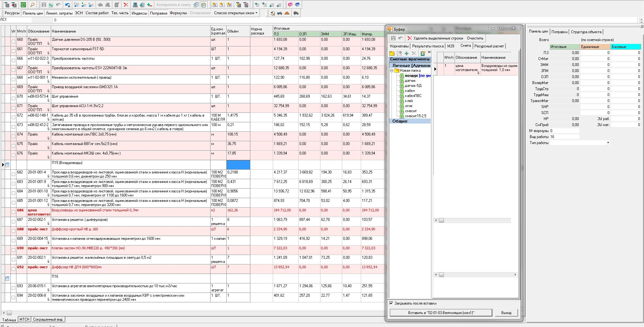Screen dimensions: 644x327
Task: Click the 'Индексы' toolbar button
Action: 139,13
